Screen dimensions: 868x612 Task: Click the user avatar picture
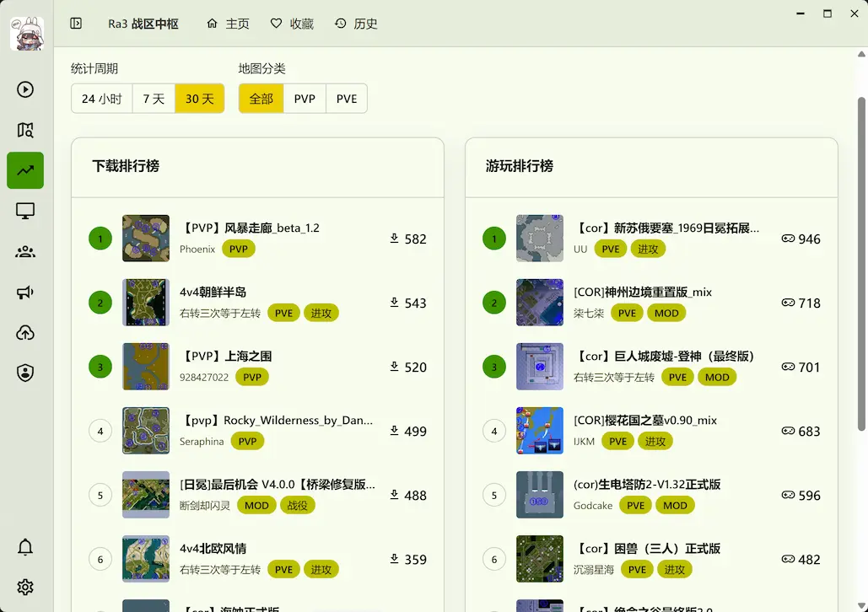pyautogui.click(x=27, y=33)
